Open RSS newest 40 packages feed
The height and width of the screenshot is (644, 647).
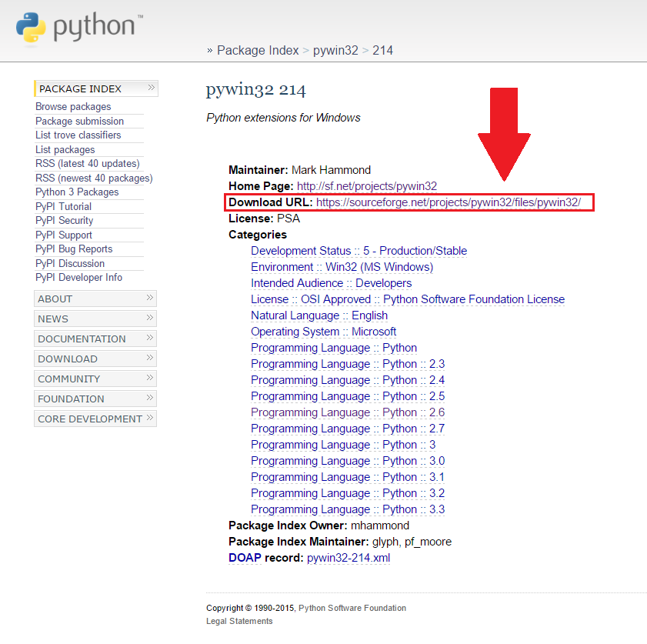point(94,179)
